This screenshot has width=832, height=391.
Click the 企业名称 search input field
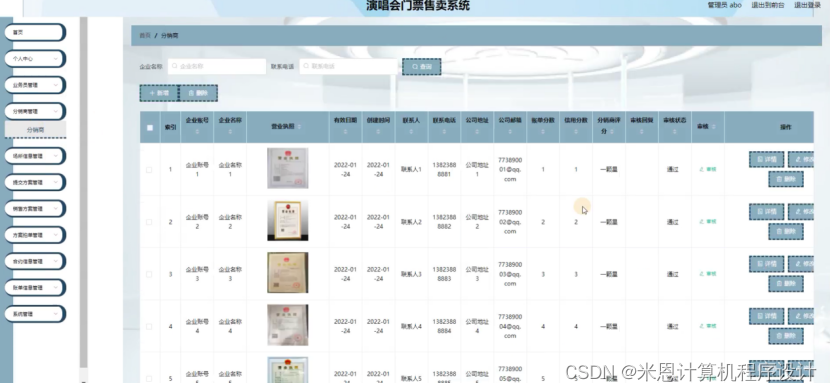pyautogui.click(x=217, y=66)
